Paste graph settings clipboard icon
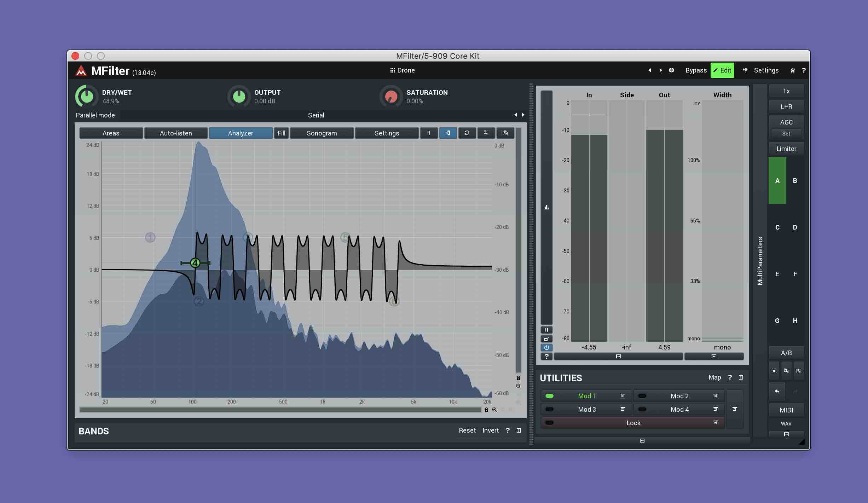The height and width of the screenshot is (503, 868). (505, 133)
